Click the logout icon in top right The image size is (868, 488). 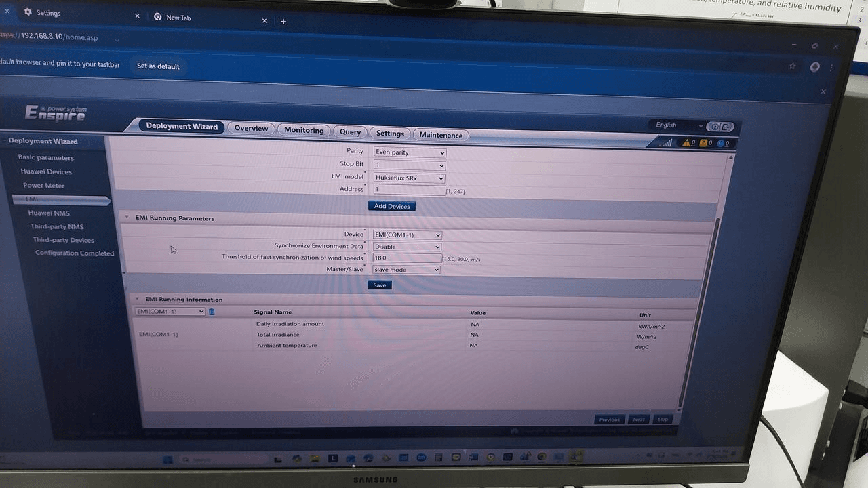726,127
